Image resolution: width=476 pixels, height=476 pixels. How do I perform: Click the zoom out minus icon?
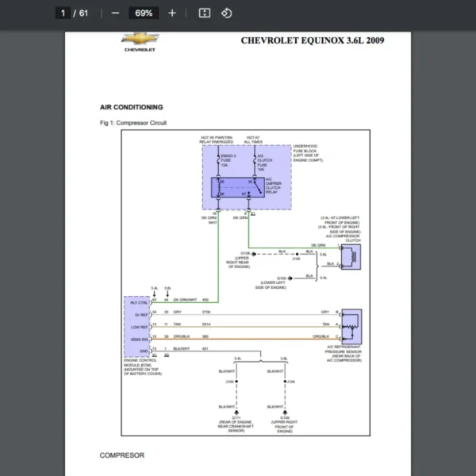[116, 13]
